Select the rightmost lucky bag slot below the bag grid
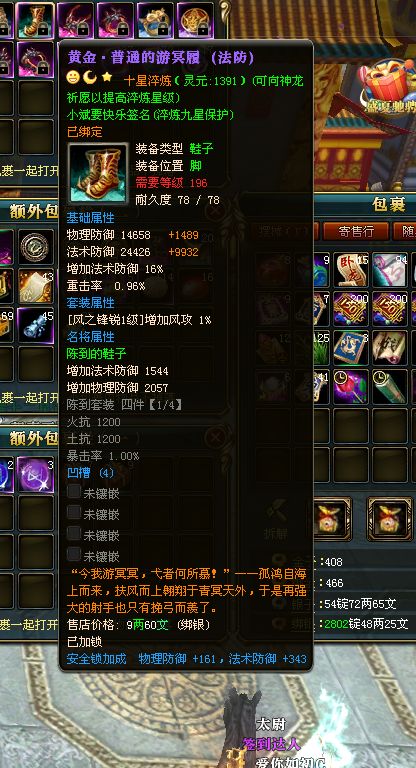This screenshot has width=416, height=768. pyautogui.click(x=390, y=518)
